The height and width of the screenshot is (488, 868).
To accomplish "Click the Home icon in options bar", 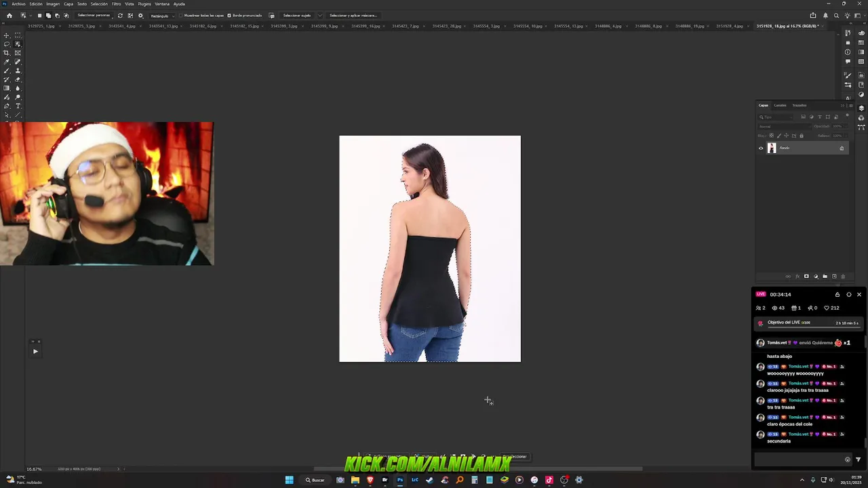I will tap(9, 16).
